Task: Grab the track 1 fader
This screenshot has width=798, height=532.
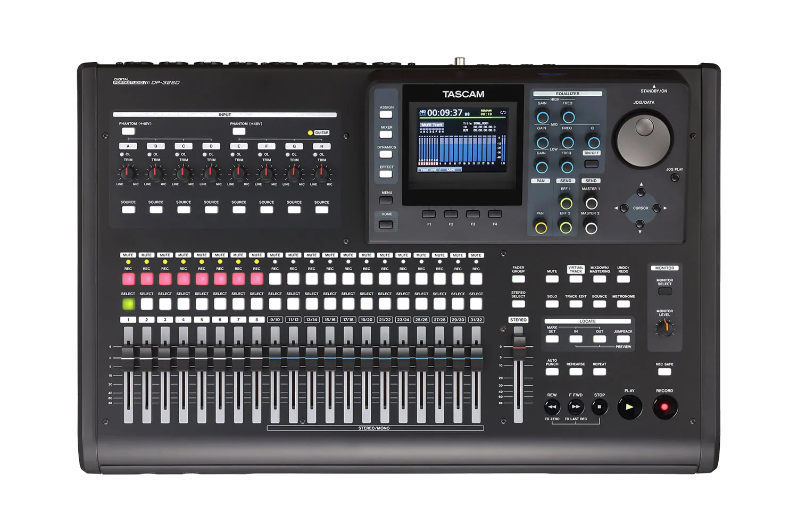Action: (x=128, y=359)
